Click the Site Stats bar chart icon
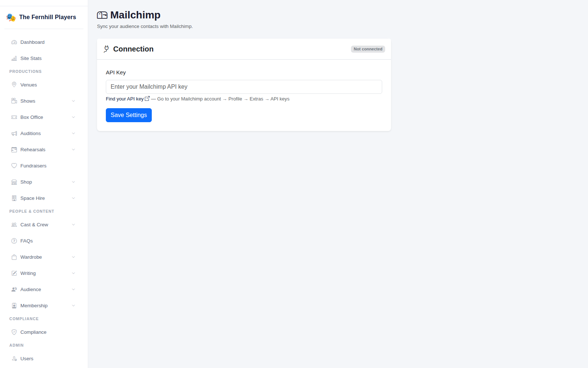Viewport: 588px width, 368px height. point(14,59)
